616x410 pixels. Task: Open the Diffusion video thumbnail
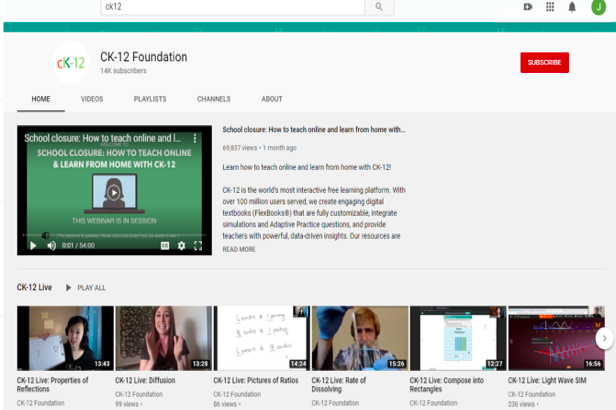[x=163, y=338]
